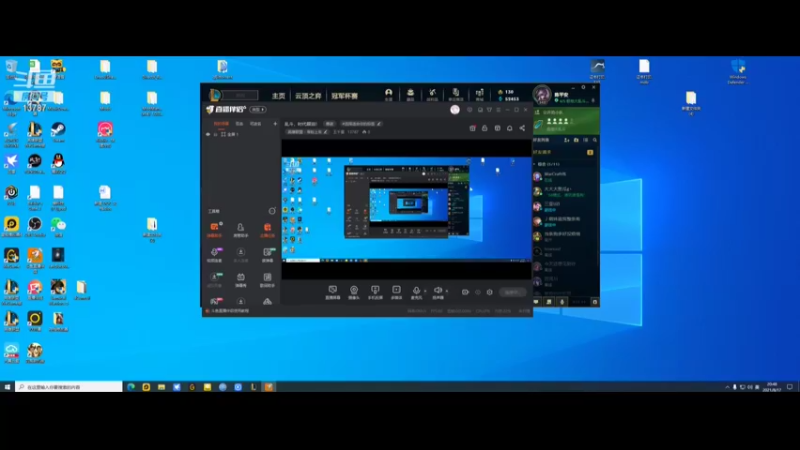Open the red icon tool in toolbox top row
The width and height of the screenshot is (800, 450).
point(267,230)
